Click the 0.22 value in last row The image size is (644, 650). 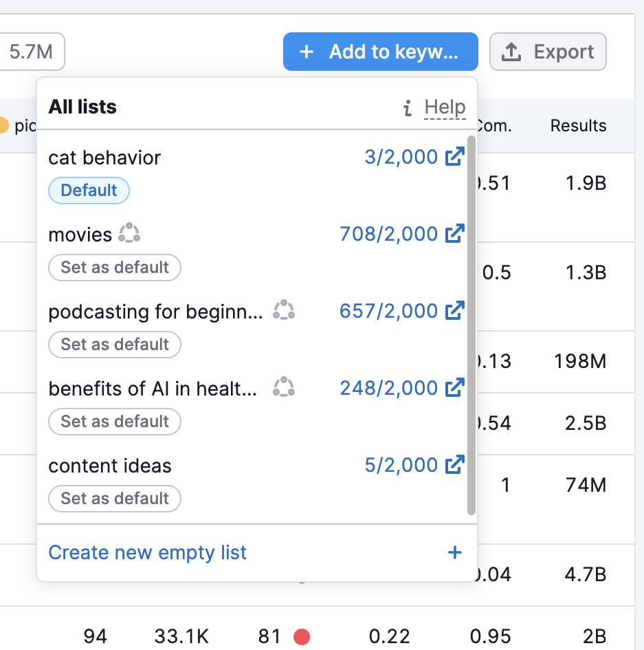click(389, 637)
